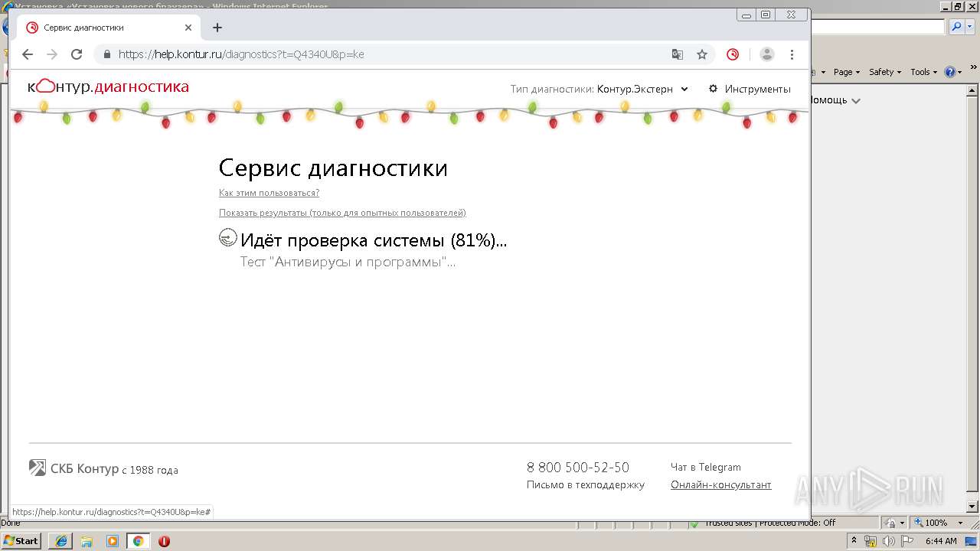This screenshot has height=551, width=980.
Task: Click tray network icon
Action: coord(871,541)
